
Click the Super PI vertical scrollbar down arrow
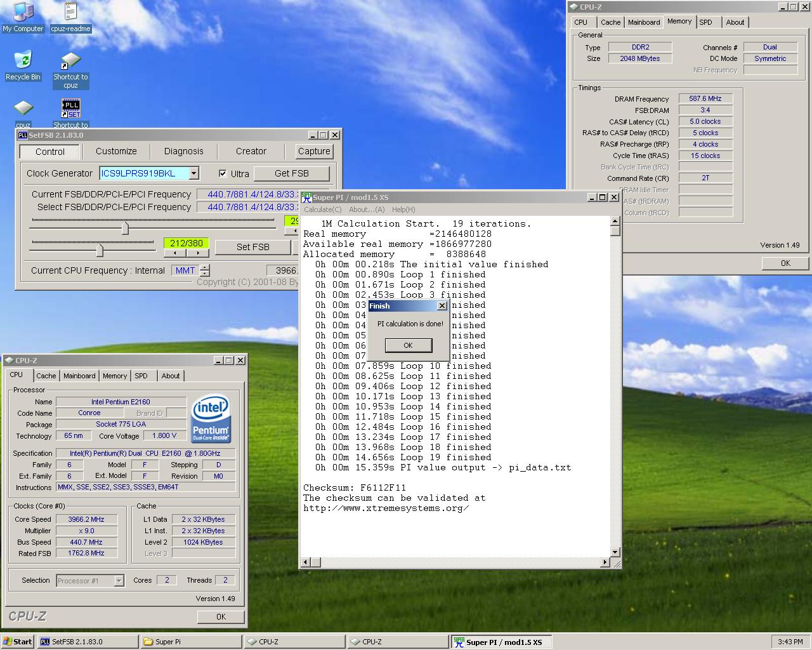[615, 552]
